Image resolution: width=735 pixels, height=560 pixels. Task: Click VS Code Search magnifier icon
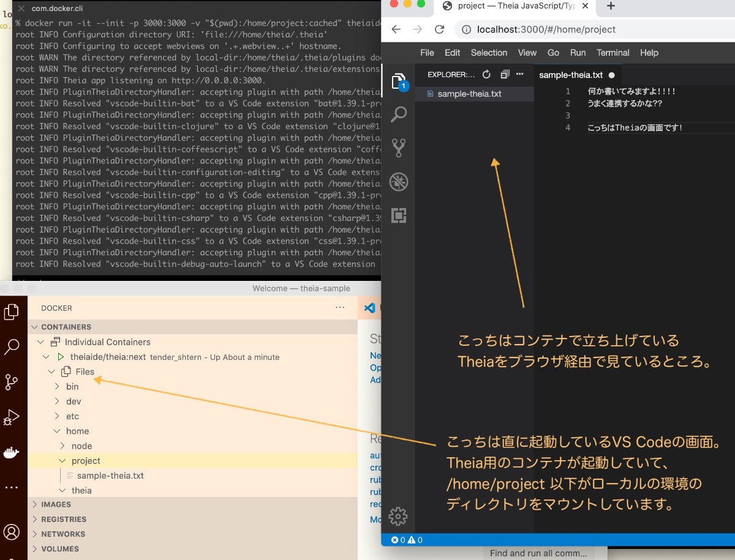pyautogui.click(x=12, y=348)
